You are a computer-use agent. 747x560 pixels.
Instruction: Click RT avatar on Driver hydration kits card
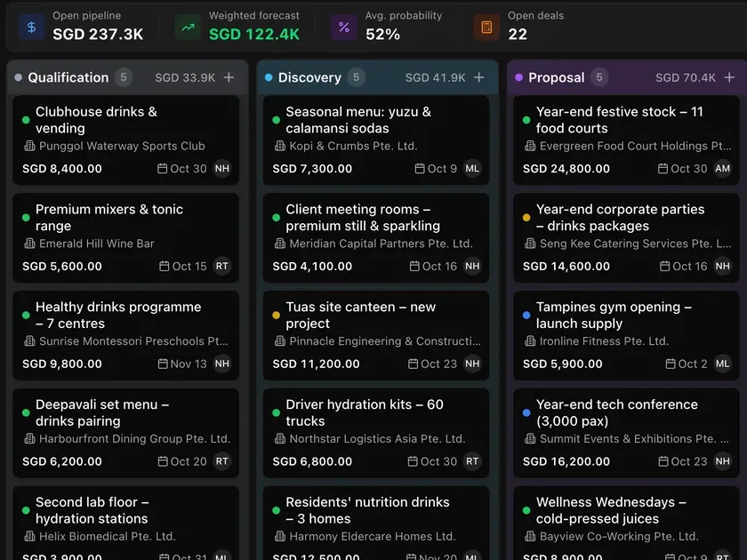[x=472, y=461]
